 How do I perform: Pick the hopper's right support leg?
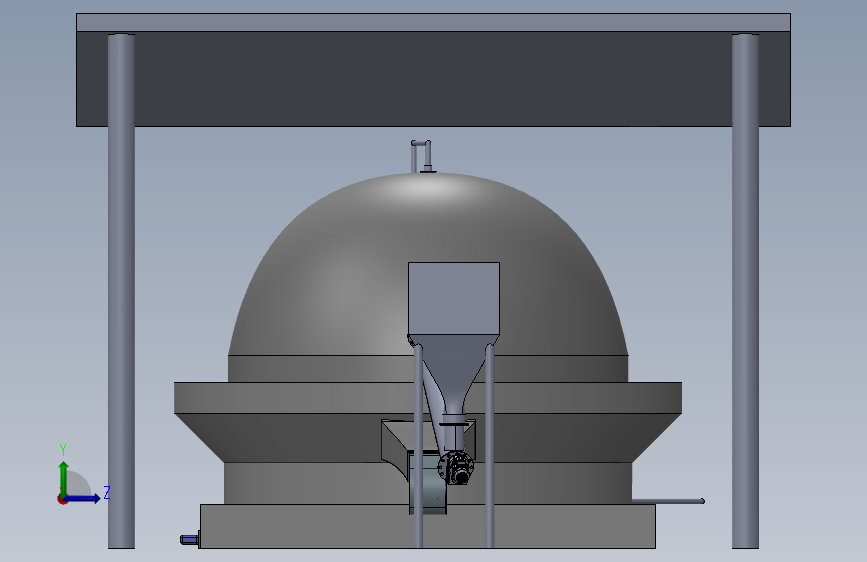tap(489, 445)
